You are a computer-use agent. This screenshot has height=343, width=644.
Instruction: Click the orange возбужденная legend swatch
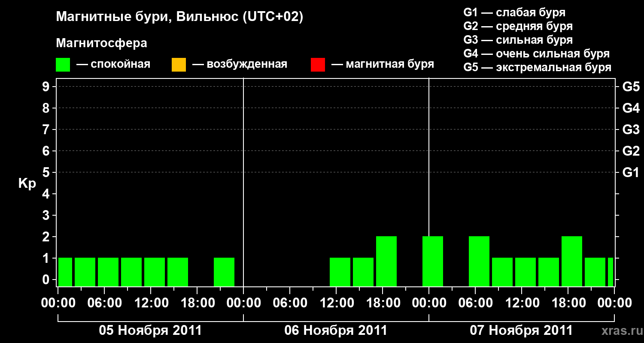[x=179, y=65]
